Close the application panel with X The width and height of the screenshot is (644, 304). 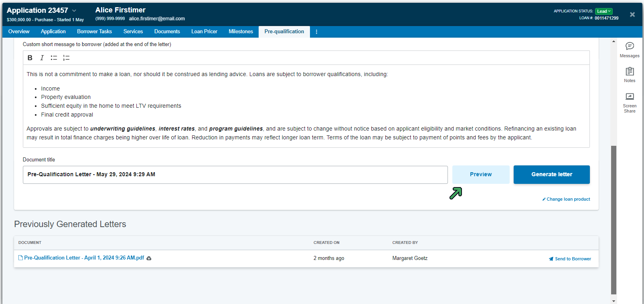(632, 14)
